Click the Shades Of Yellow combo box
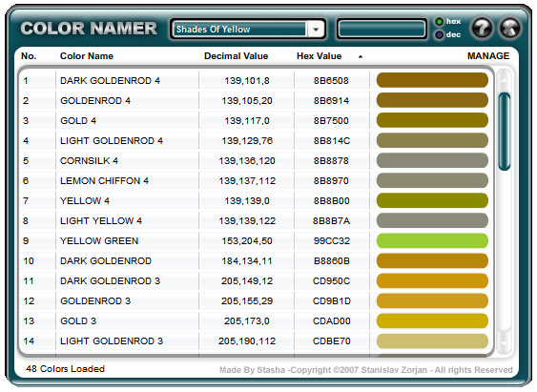 248,30
